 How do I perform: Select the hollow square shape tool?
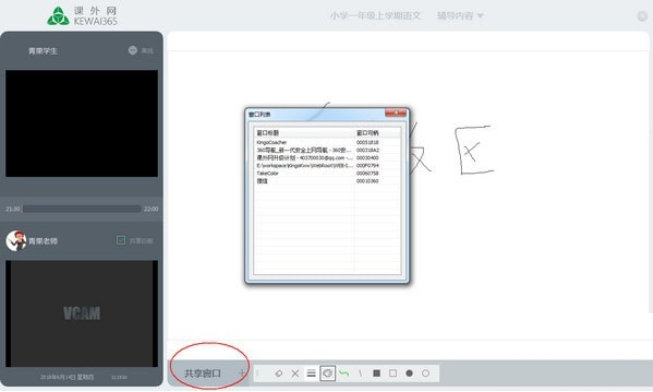[x=393, y=373]
